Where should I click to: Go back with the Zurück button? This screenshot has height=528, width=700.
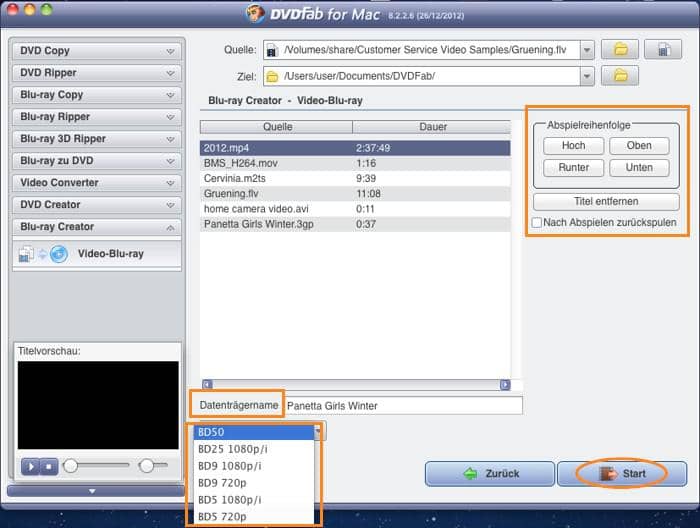point(490,474)
